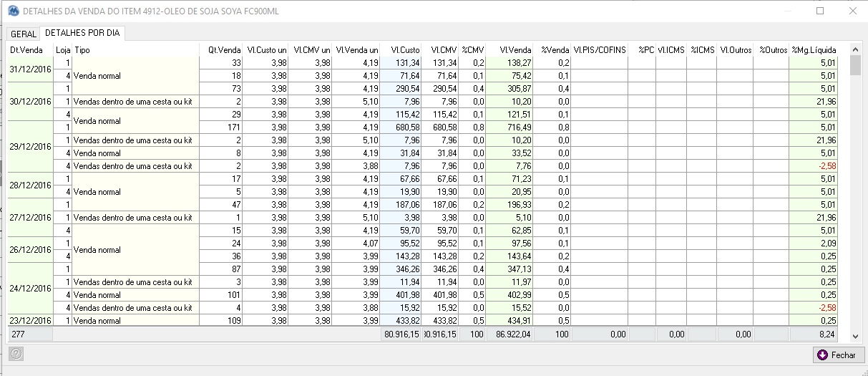868x376 pixels.
Task: Click the Qt.Venda column header
Action: (221, 49)
